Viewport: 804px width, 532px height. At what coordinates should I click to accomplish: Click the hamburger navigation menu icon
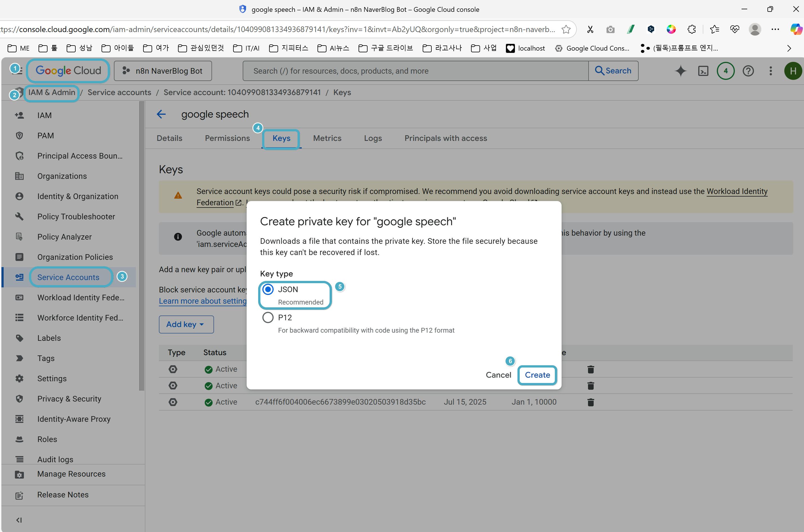pyautogui.click(x=18, y=71)
